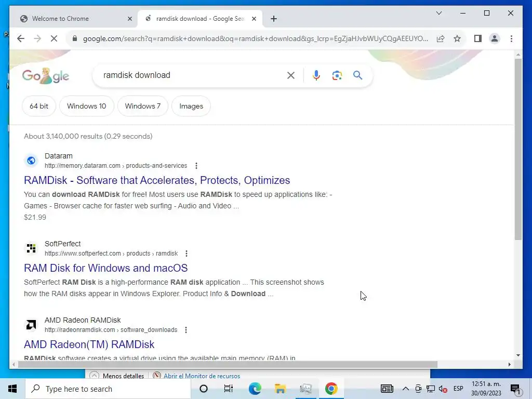Switch to Task Manager on taskbar

[x=305, y=389]
